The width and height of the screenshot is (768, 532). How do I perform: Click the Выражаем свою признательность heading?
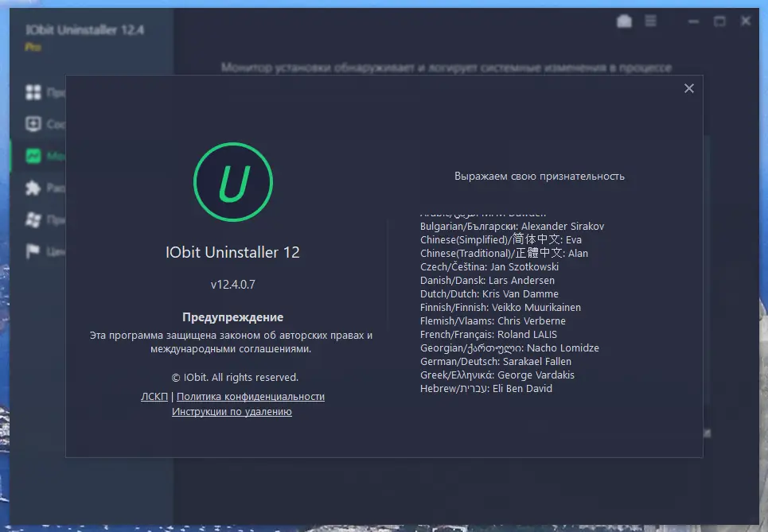pos(540,177)
